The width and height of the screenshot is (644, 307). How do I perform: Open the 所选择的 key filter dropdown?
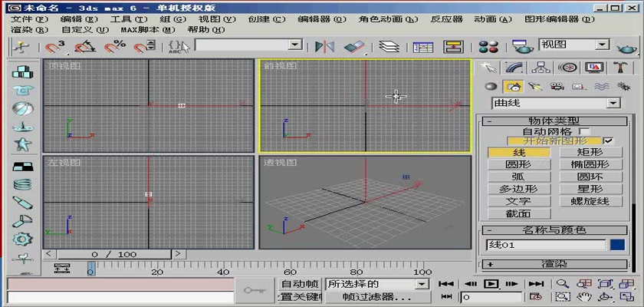(x=421, y=284)
